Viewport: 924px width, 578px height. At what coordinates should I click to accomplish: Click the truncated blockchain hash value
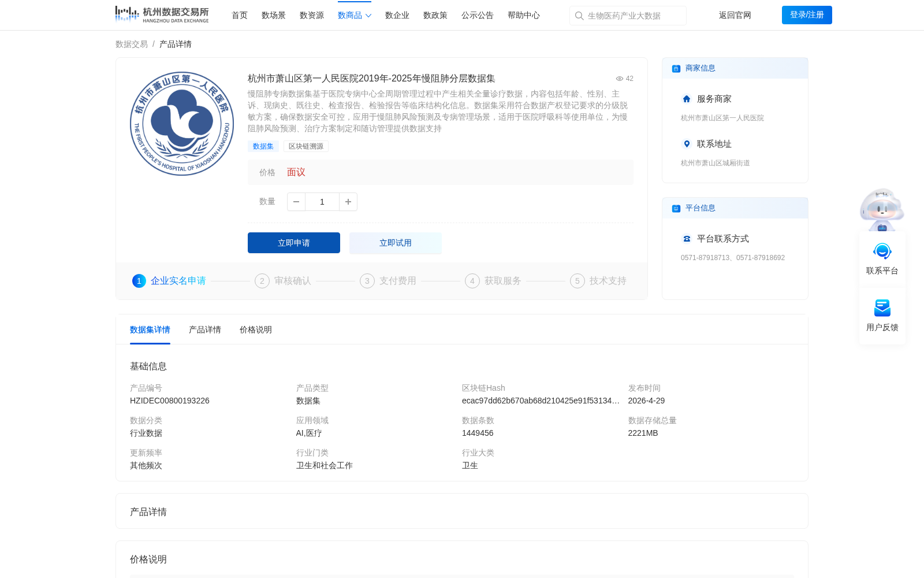[x=541, y=401]
